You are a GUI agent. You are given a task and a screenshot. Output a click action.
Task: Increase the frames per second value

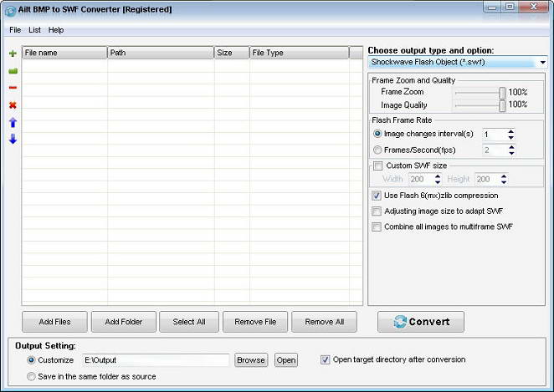pyautogui.click(x=511, y=147)
